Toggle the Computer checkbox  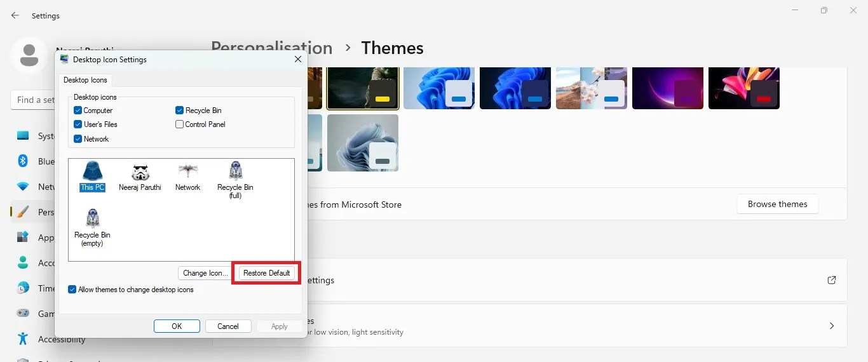click(x=78, y=111)
